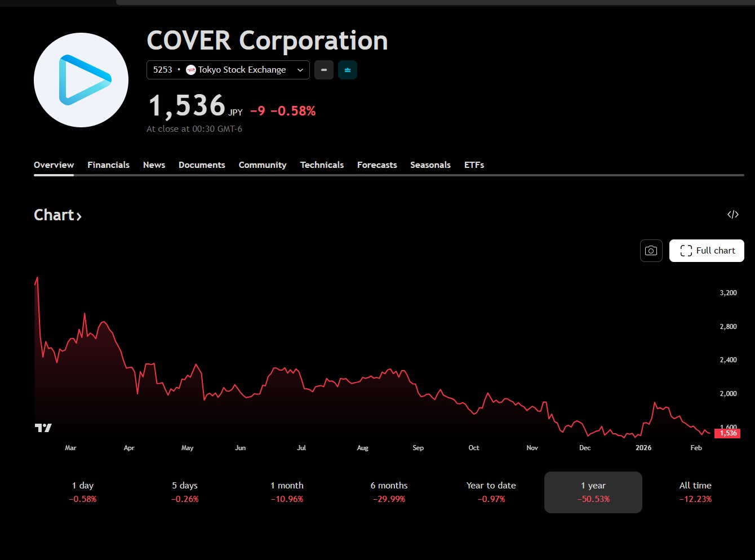View the Community tab
The image size is (755, 560).
(263, 165)
